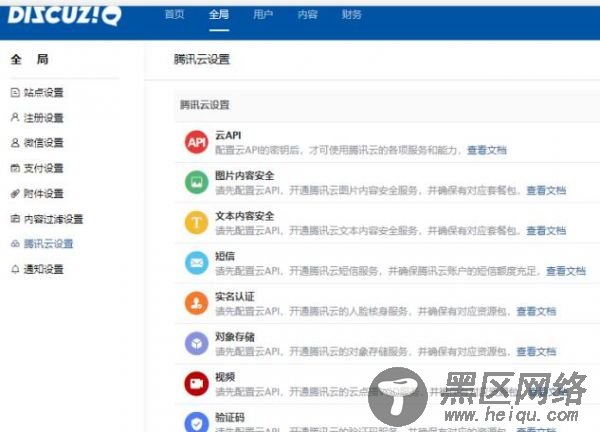Image resolution: width=600 pixels, height=432 pixels.
Task: Click the 云API row title
Action: coord(228,135)
